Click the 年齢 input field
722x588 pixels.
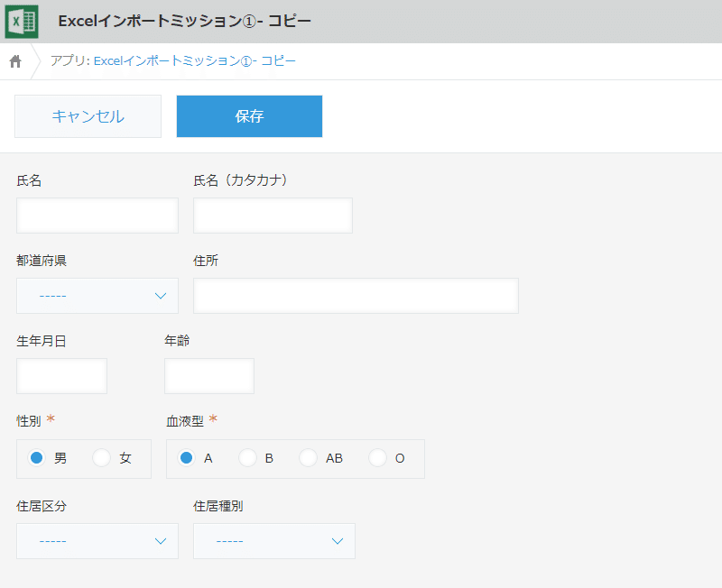point(208,376)
